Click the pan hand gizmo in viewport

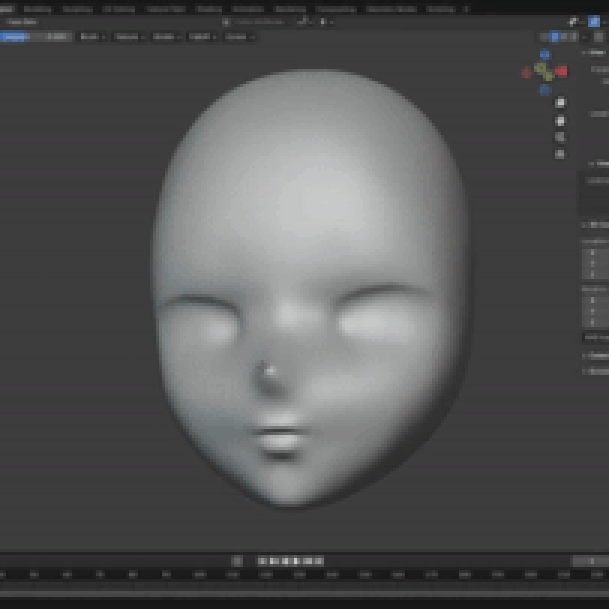(560, 120)
